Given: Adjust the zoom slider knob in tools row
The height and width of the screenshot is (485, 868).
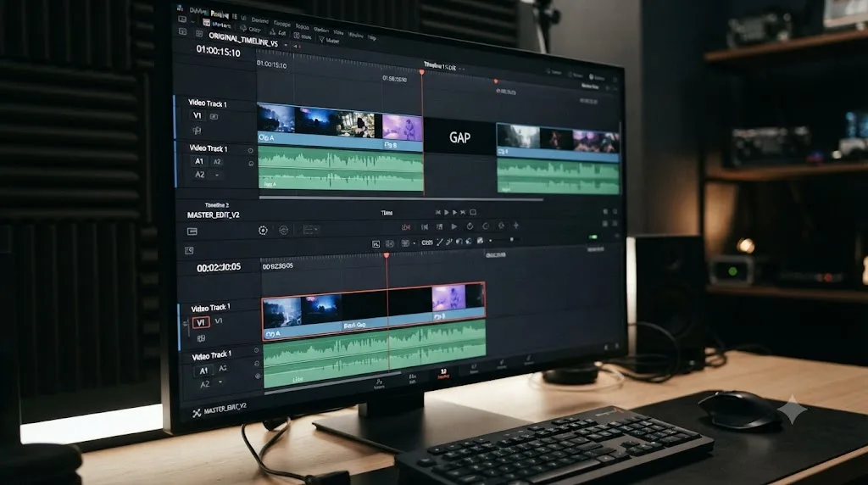Looking at the screenshot, I should 511,240.
